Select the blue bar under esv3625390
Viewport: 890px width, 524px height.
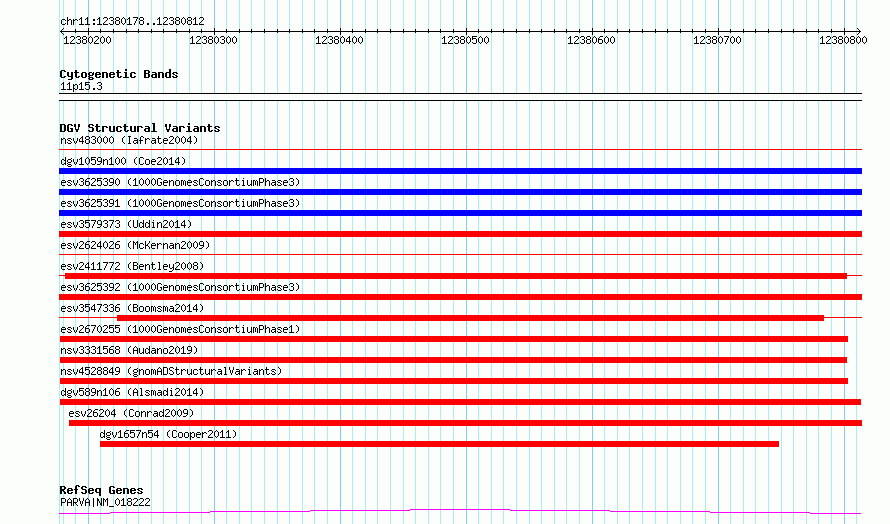pos(460,192)
